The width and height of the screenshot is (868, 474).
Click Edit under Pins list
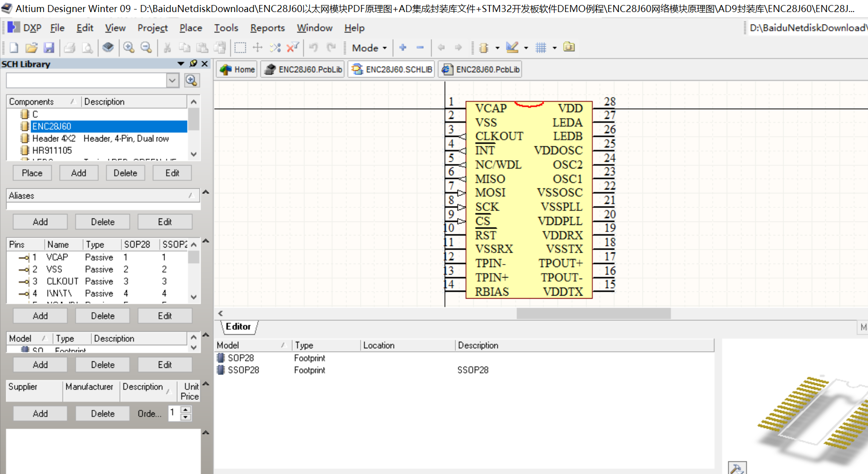(165, 316)
